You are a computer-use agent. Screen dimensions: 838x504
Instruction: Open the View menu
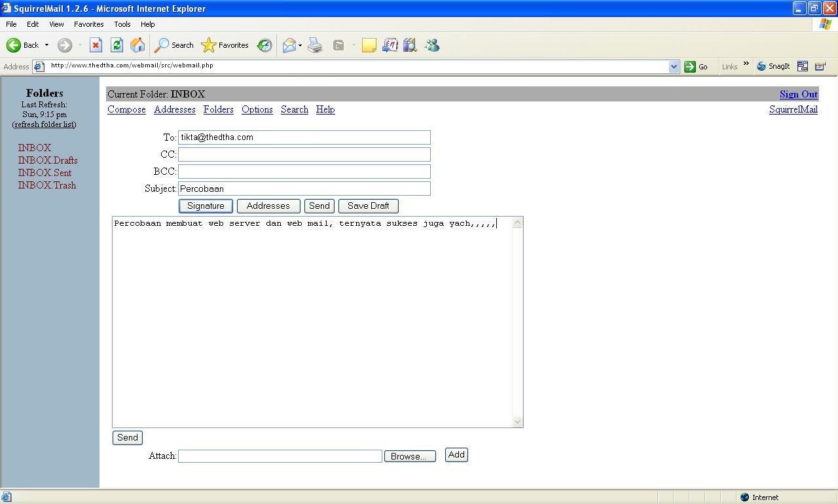(56, 24)
